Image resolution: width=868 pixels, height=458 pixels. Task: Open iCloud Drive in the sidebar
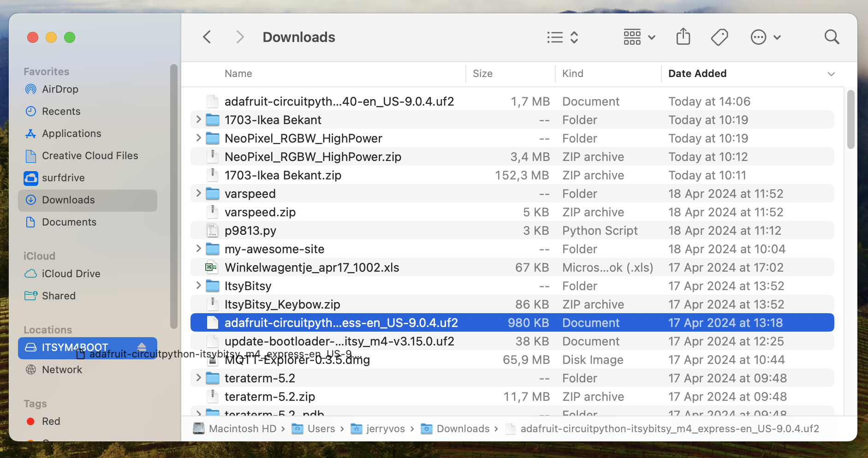click(x=71, y=274)
